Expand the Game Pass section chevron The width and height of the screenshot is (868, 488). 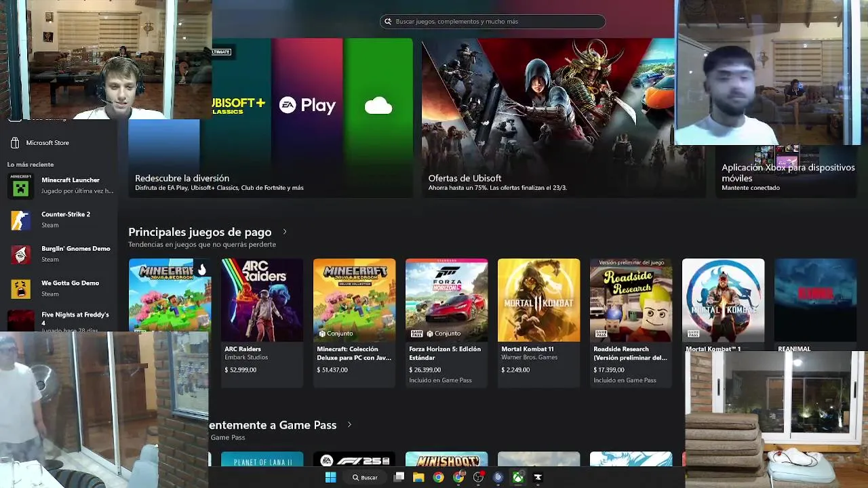point(349,425)
